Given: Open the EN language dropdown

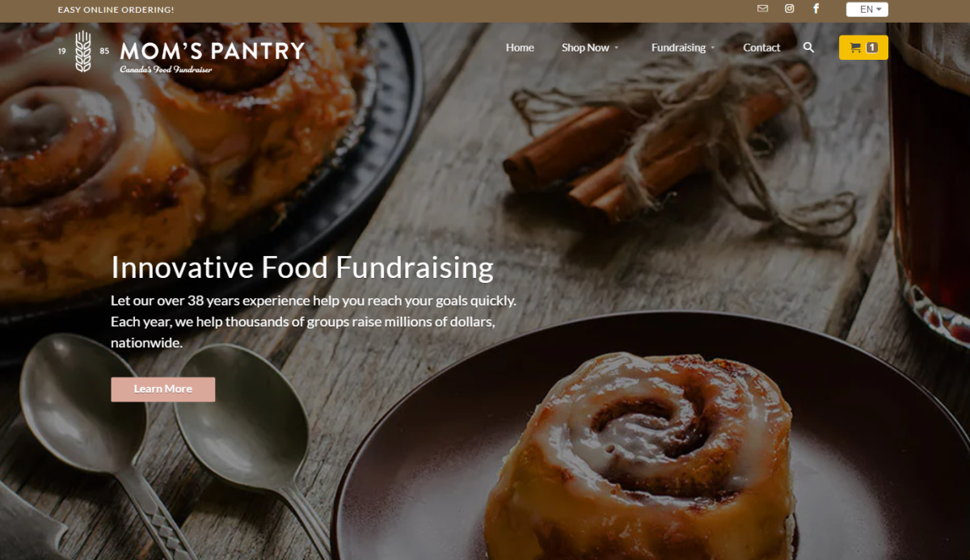Looking at the screenshot, I should point(867,10).
